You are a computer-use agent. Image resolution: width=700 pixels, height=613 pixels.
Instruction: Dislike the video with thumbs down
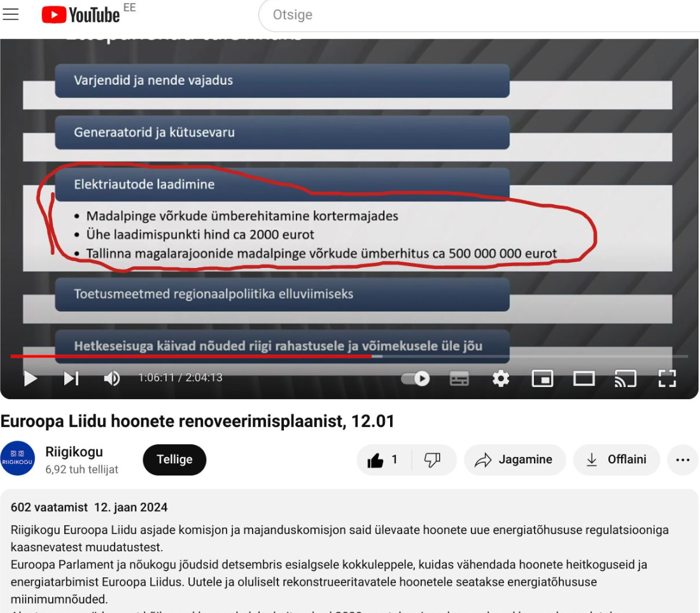pyautogui.click(x=433, y=460)
